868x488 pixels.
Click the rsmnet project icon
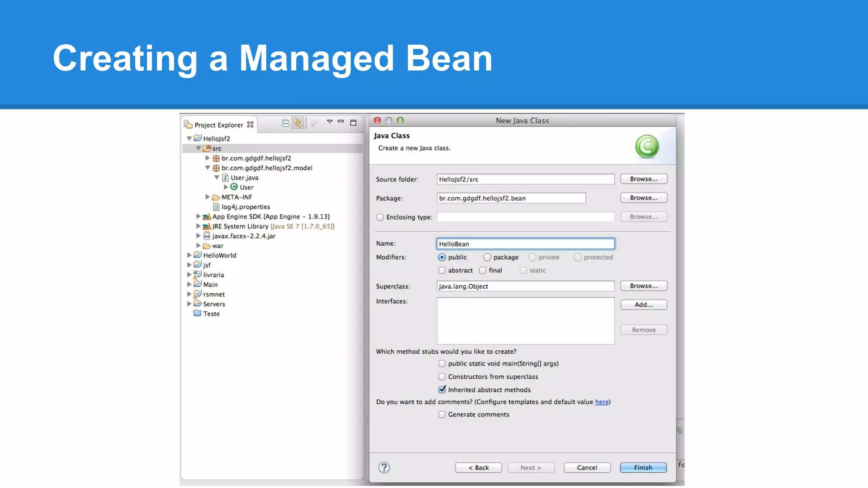[x=198, y=294]
